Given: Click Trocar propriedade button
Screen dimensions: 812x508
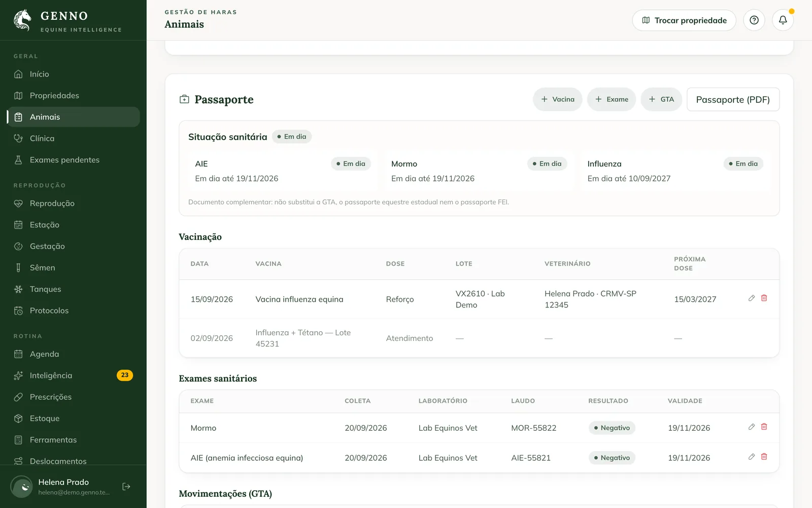Looking at the screenshot, I should pyautogui.click(x=684, y=20).
